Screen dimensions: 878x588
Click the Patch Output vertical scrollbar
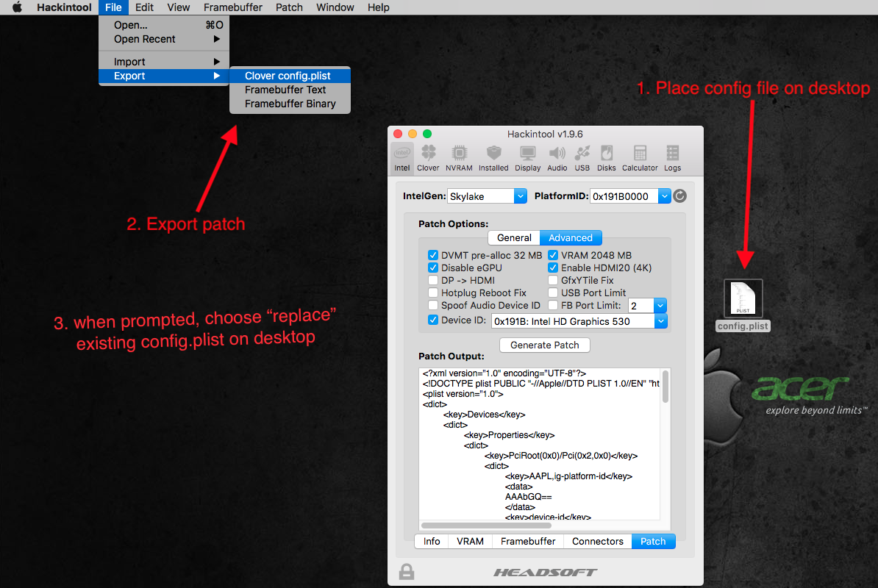(x=665, y=386)
